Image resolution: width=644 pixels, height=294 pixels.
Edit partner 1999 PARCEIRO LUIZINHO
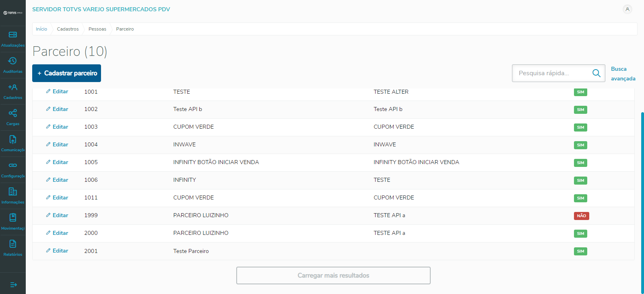[x=57, y=216]
